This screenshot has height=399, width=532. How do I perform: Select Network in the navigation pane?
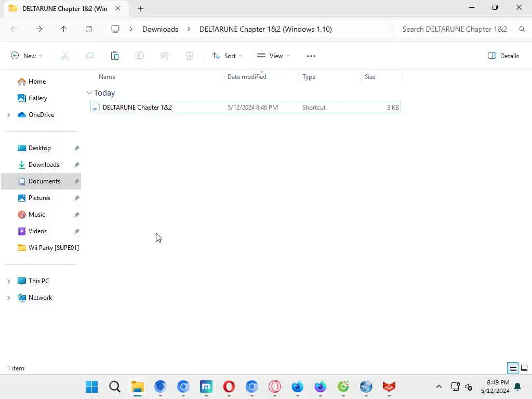[x=40, y=298]
